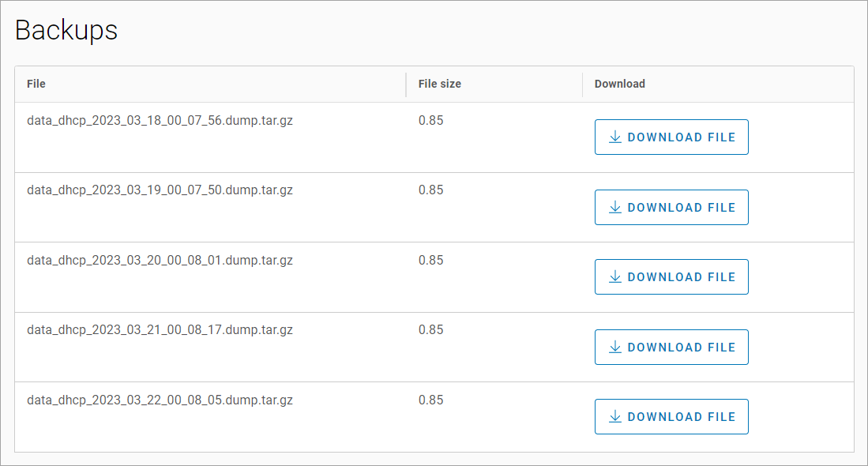
Task: Select filename data_dhcp_2023_03_19_00_07_50.dump.tar.gz
Action: [x=160, y=190]
